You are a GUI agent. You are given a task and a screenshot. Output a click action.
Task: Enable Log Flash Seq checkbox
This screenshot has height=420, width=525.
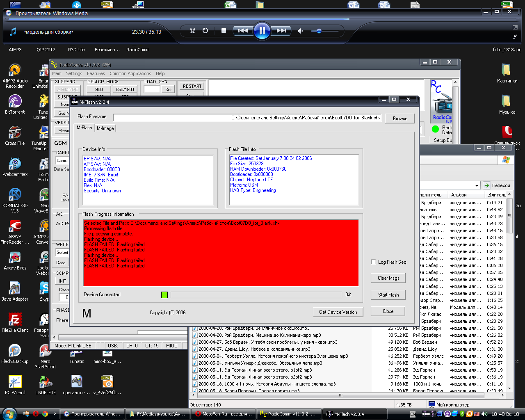point(373,262)
